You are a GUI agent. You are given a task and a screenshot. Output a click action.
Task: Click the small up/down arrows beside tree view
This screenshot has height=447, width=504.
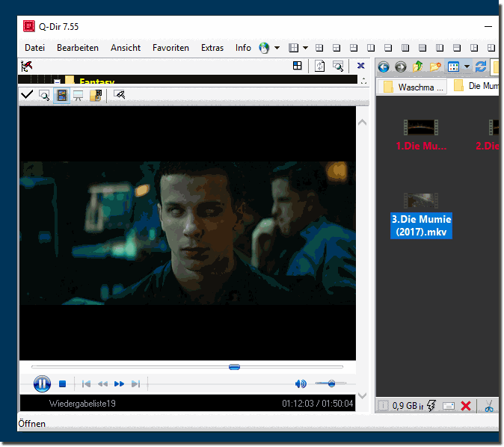click(363, 81)
